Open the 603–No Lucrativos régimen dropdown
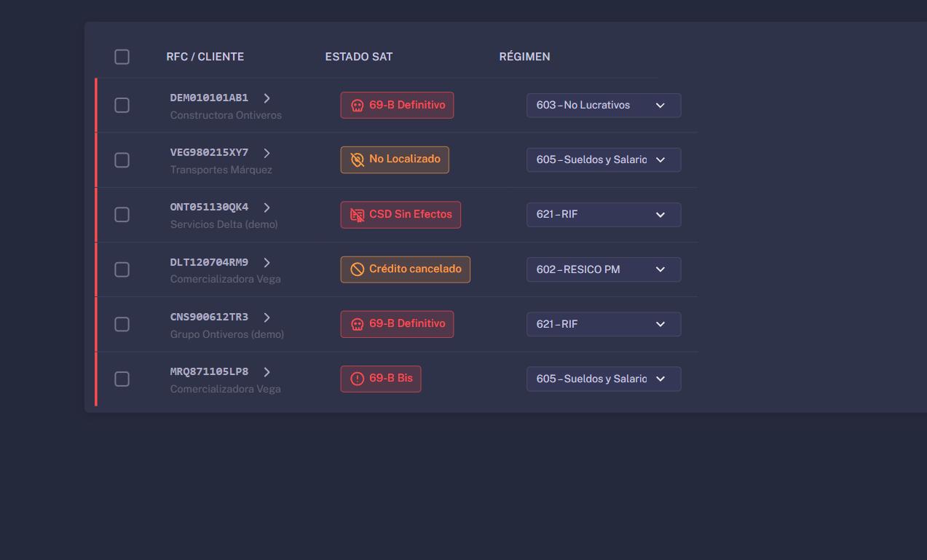 pyautogui.click(x=604, y=106)
